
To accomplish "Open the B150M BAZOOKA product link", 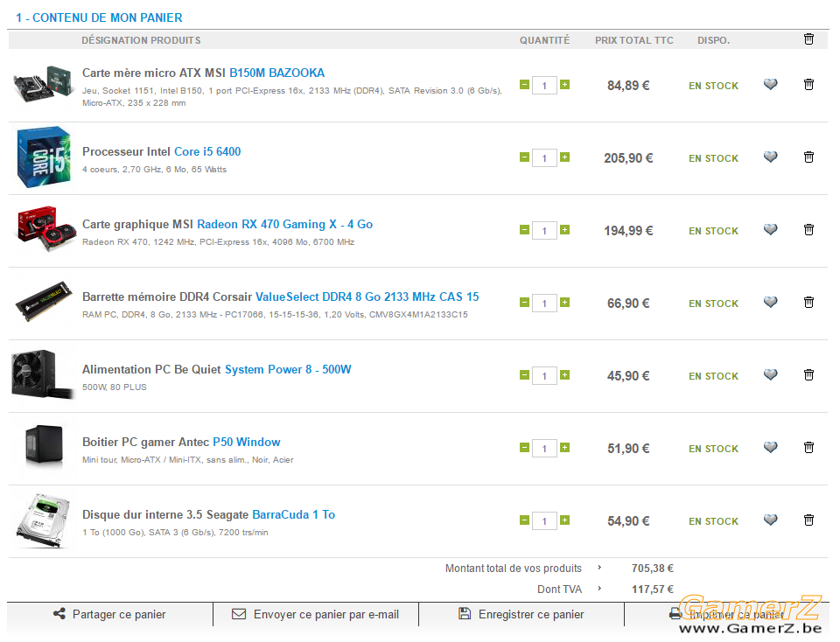I will [x=277, y=73].
